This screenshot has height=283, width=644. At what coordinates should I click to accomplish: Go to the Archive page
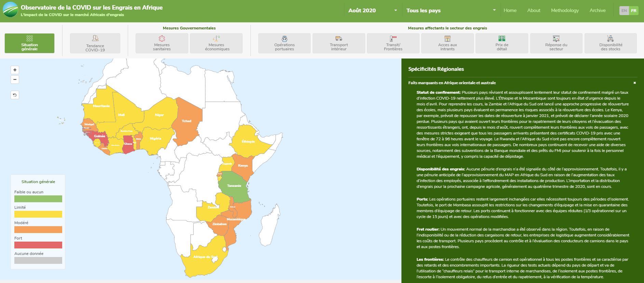(x=597, y=11)
